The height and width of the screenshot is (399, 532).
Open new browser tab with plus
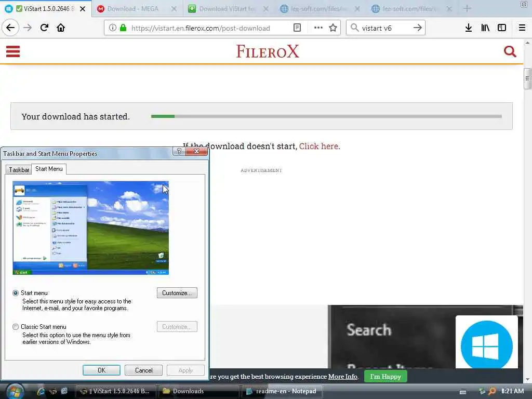[467, 8]
